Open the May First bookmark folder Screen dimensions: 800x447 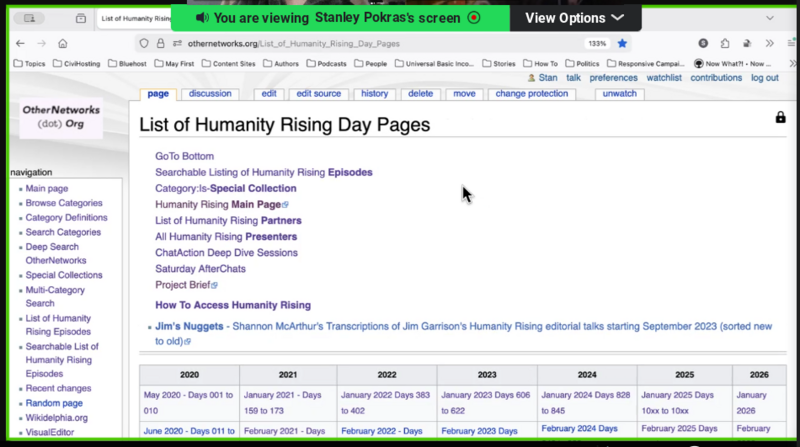tap(174, 64)
